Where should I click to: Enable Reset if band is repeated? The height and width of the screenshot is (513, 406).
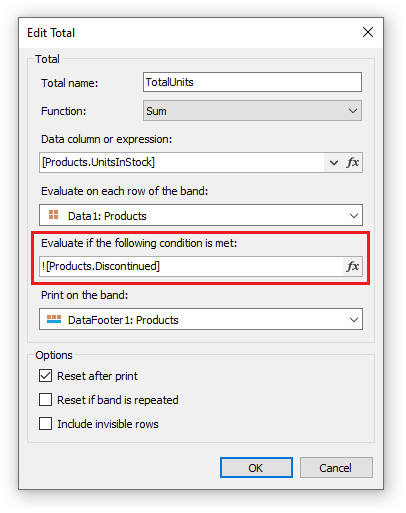pyautogui.click(x=45, y=399)
